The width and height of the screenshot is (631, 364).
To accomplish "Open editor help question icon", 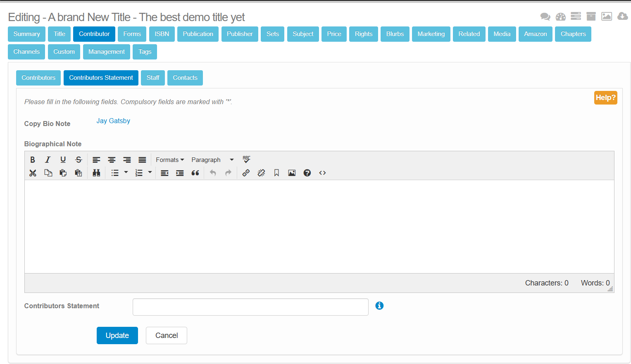I will 307,173.
